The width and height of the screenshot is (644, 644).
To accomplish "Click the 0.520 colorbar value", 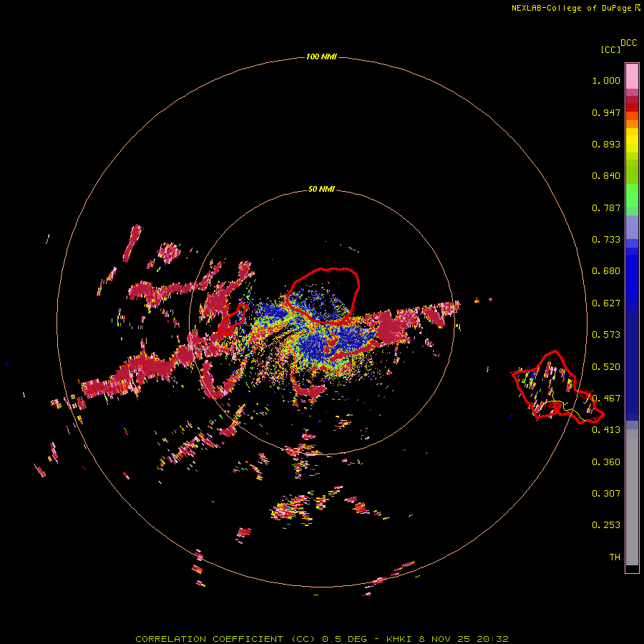I will (606, 367).
